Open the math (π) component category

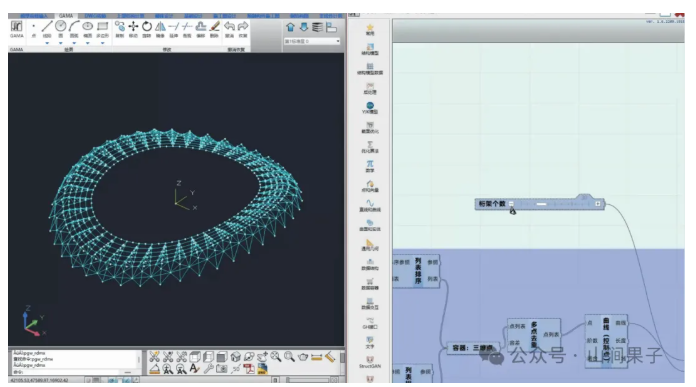tap(370, 166)
